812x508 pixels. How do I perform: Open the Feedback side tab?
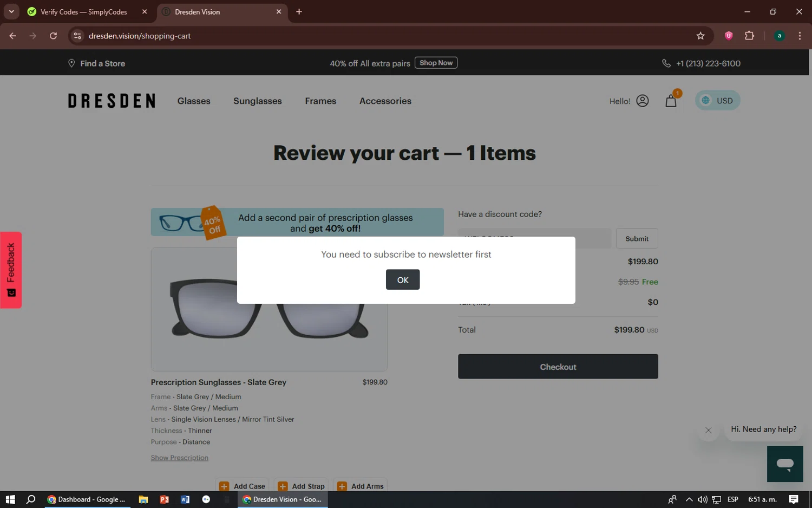pos(11,270)
